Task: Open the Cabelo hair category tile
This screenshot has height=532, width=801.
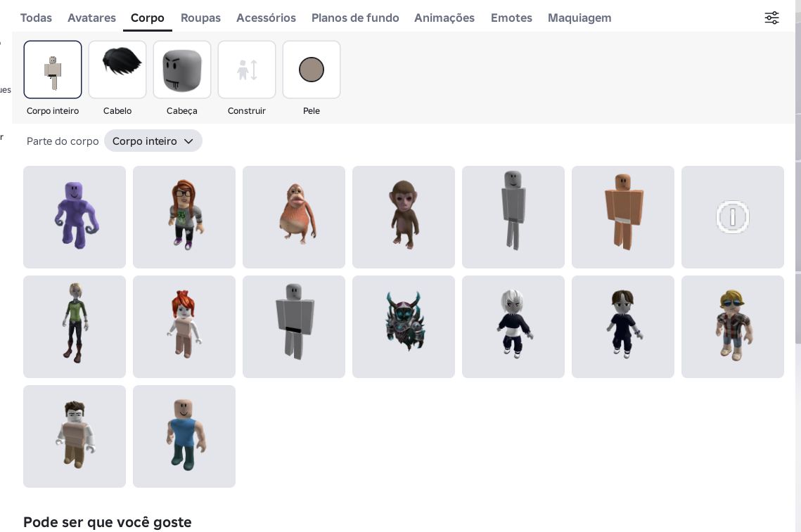Action: pos(117,70)
